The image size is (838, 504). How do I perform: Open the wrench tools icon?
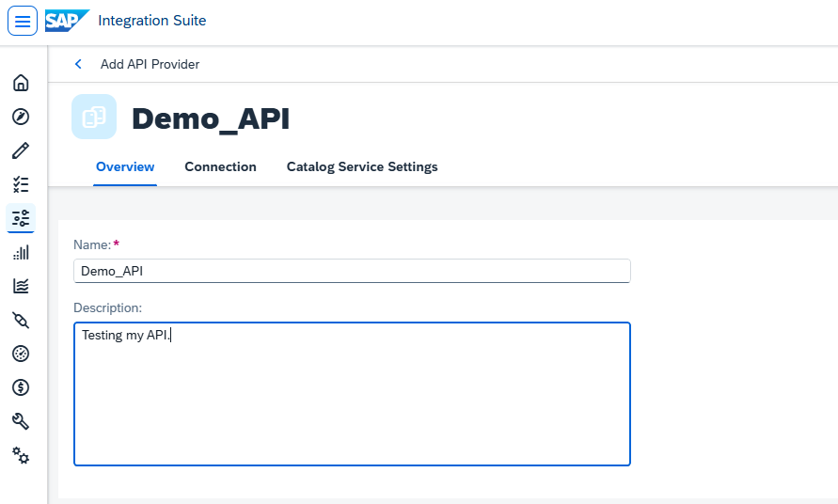click(21, 421)
